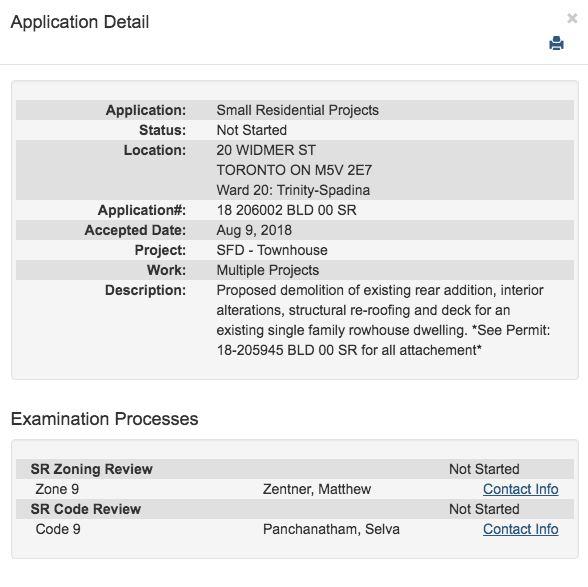This screenshot has height=587, width=588.
Task: Select the SR Code Review row heading
Action: click(x=86, y=509)
